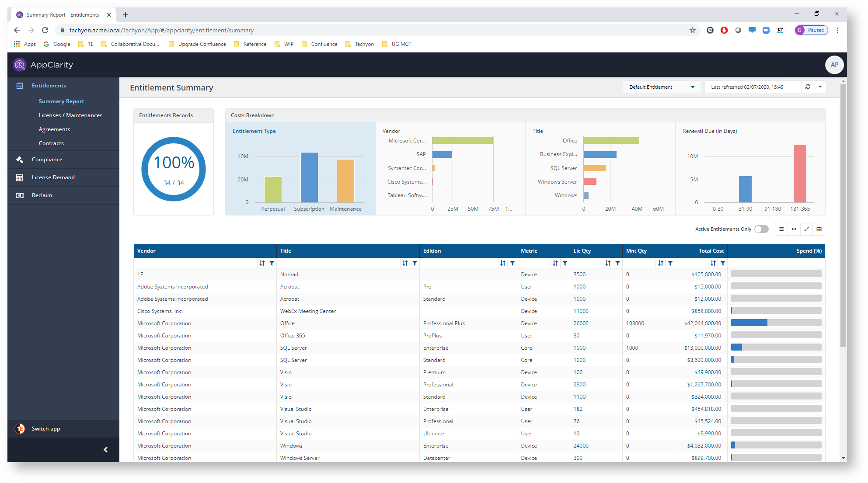The height and width of the screenshot is (483, 868).
Task: Filter the Vendor column
Action: coord(272,263)
